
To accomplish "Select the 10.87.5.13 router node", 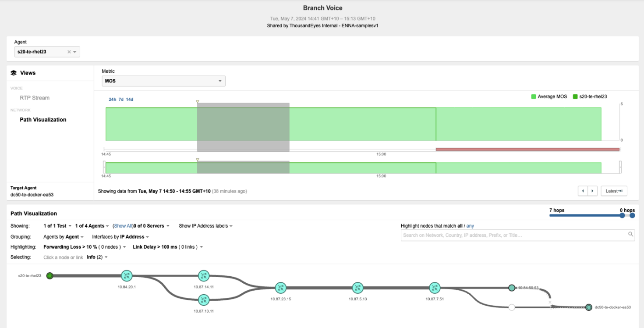I will [358, 288].
